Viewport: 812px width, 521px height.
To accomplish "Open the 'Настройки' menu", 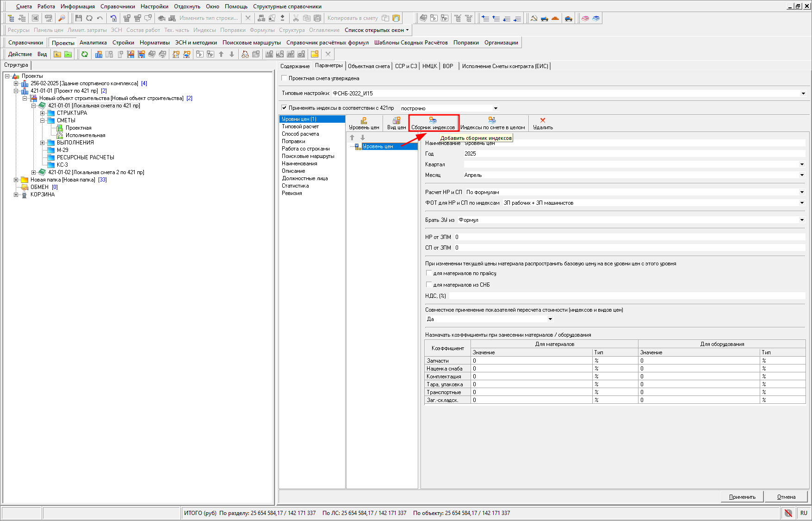I will [x=154, y=6].
